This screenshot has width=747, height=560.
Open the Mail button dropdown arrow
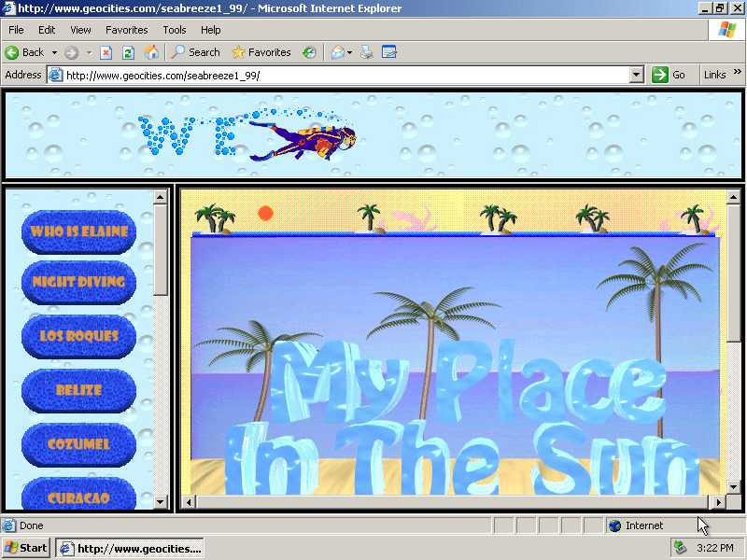350,52
